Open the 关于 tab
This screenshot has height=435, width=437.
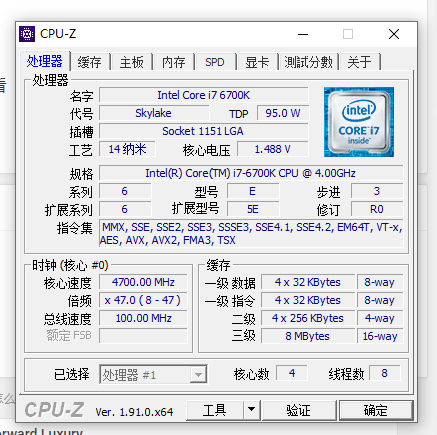(359, 62)
